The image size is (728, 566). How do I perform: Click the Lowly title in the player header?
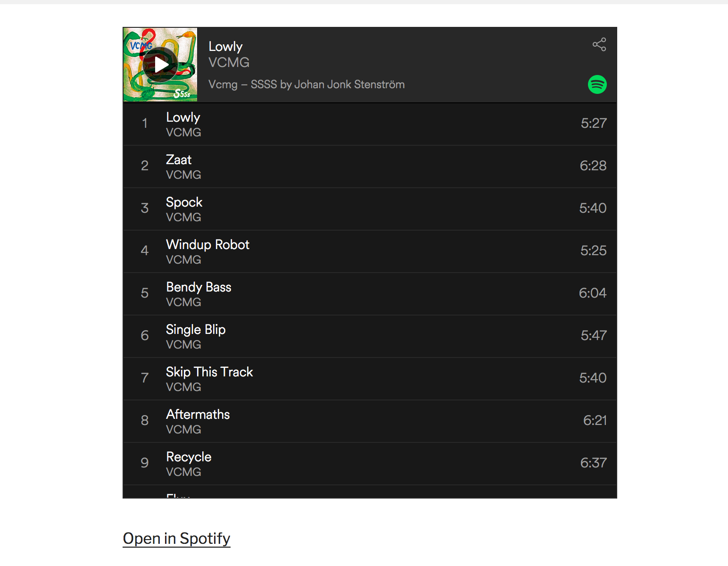coord(225,47)
